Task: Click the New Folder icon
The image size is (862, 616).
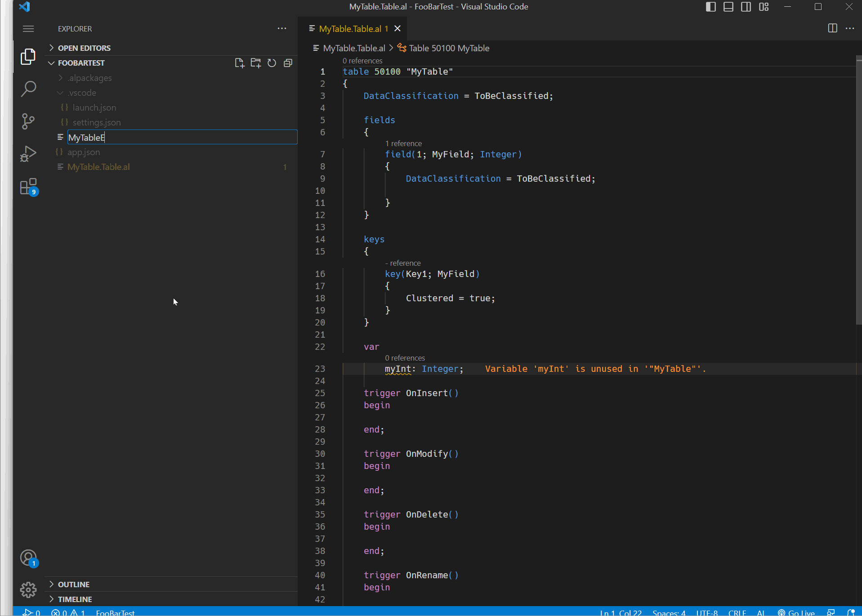Action: [255, 63]
